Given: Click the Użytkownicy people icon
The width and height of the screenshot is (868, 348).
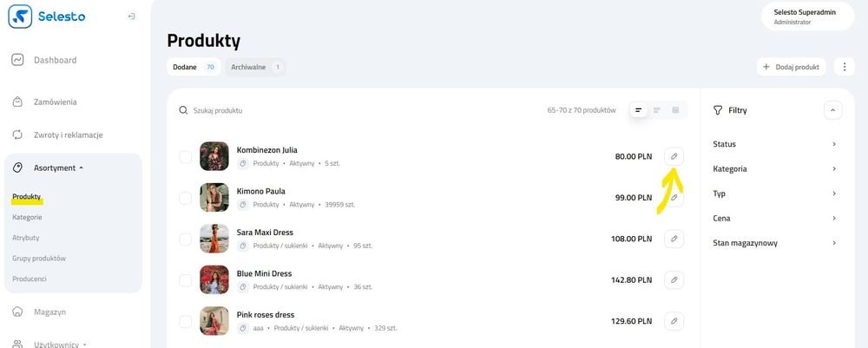Looking at the screenshot, I should (x=17, y=345).
